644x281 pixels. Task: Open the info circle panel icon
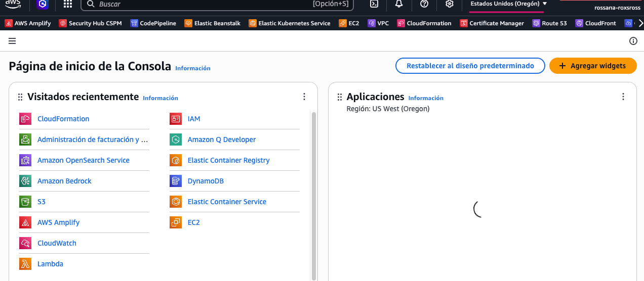coord(633,41)
